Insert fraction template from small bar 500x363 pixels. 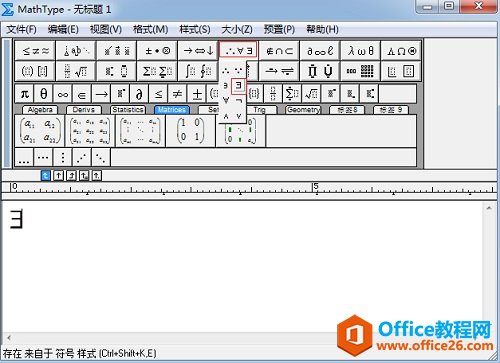pyautogui.click(x=273, y=94)
